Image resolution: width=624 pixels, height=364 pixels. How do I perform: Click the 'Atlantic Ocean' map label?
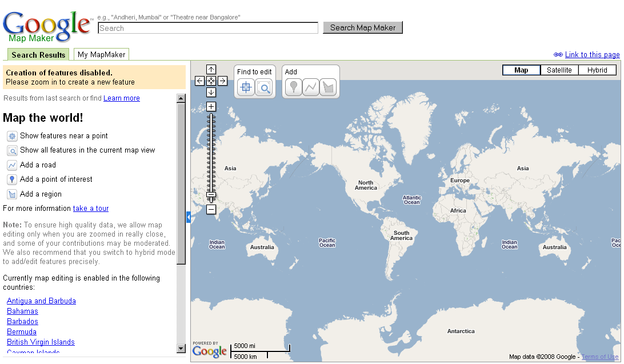tap(412, 199)
